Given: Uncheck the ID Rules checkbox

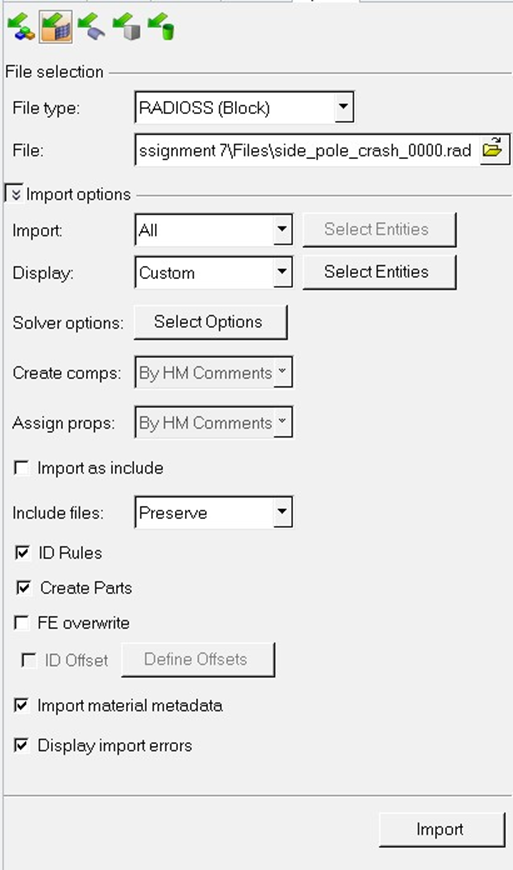Looking at the screenshot, I should pos(22,553).
